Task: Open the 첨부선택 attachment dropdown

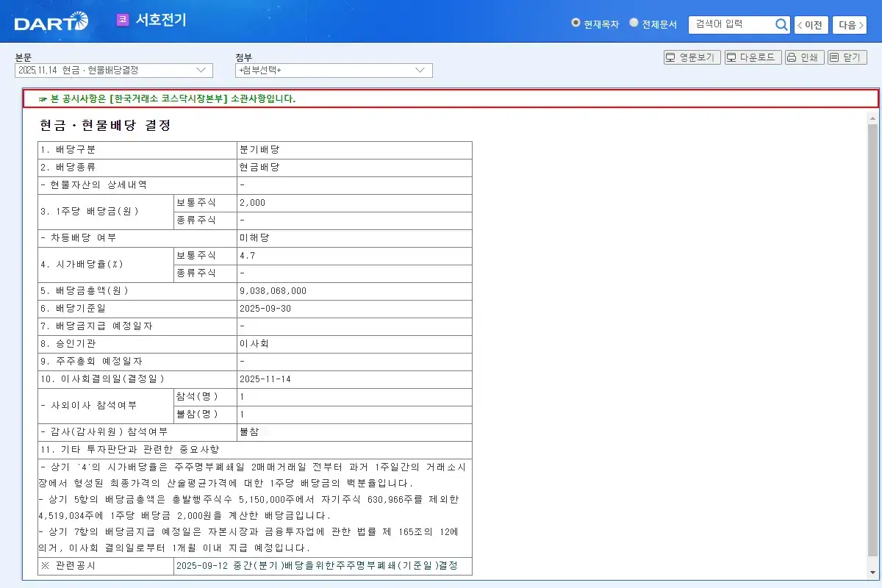Action: point(334,70)
